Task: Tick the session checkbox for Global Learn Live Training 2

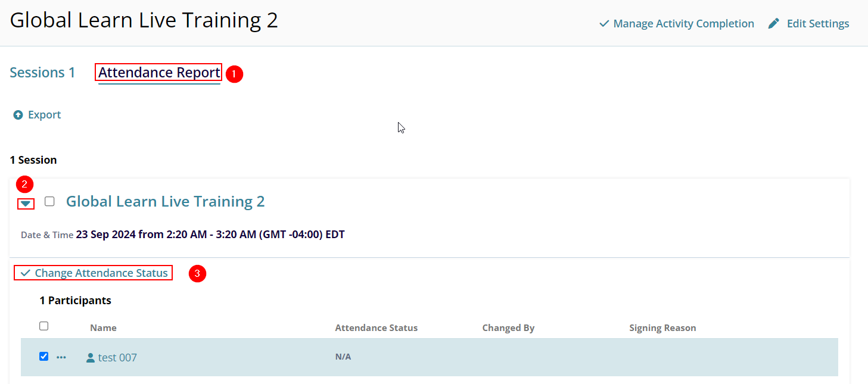Action: [x=49, y=201]
